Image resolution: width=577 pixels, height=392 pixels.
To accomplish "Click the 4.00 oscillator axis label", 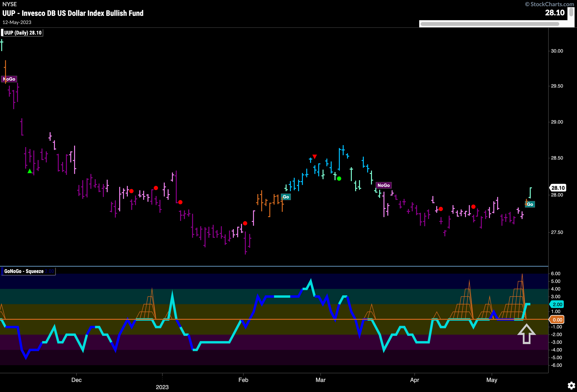I will [556, 289].
